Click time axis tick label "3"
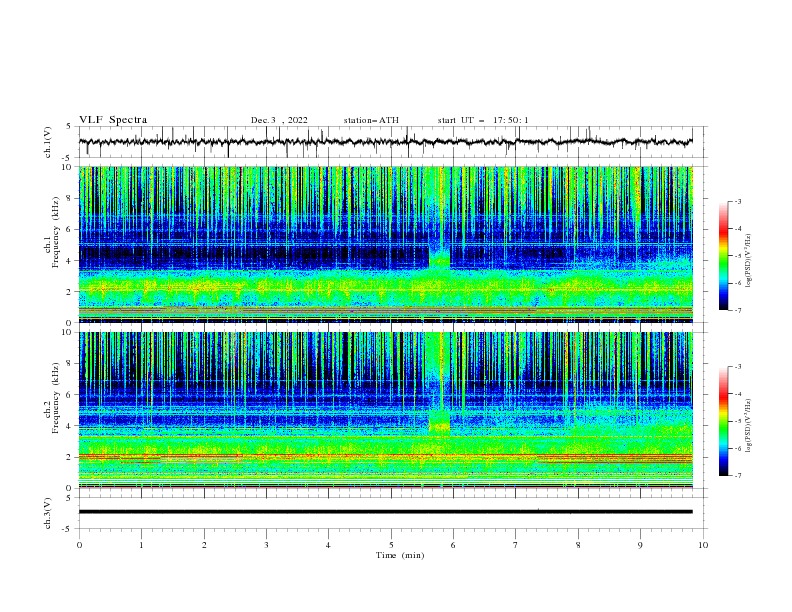This screenshot has height=612, width=792. click(266, 545)
